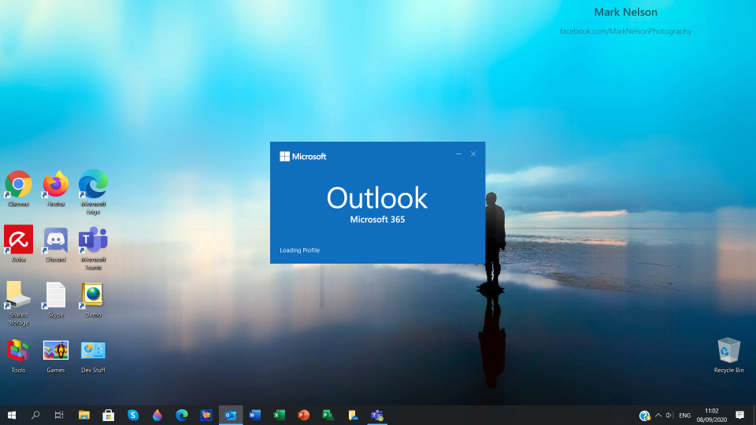Launch Microsoft Store from the taskbar
Image resolution: width=756 pixels, height=425 pixels.
(108, 415)
